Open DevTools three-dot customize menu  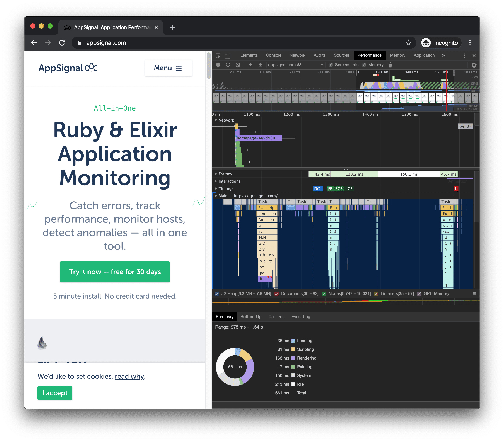[x=464, y=56]
